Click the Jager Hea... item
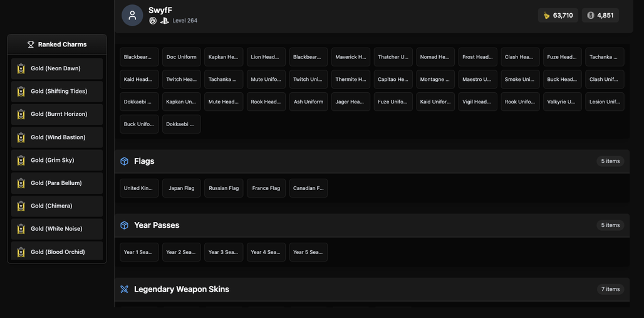The height and width of the screenshot is (318, 644). point(351,102)
